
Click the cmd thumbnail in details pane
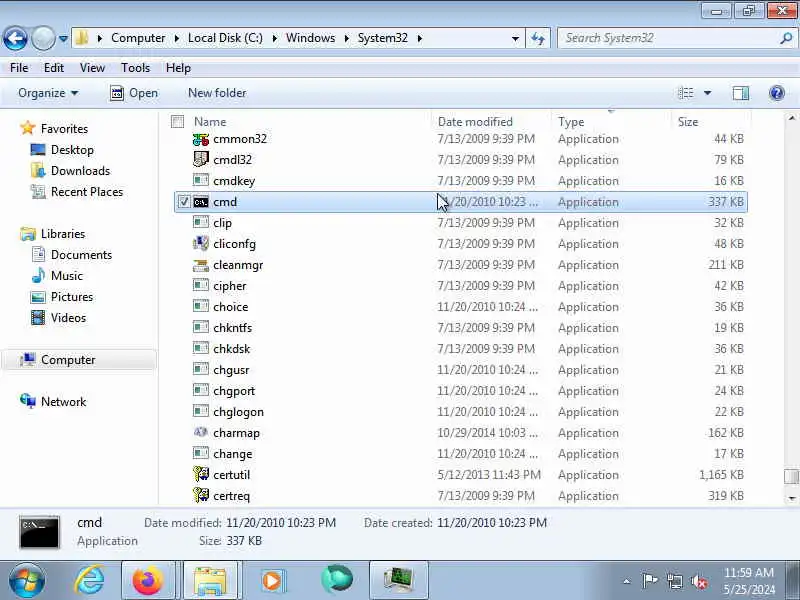(x=39, y=532)
